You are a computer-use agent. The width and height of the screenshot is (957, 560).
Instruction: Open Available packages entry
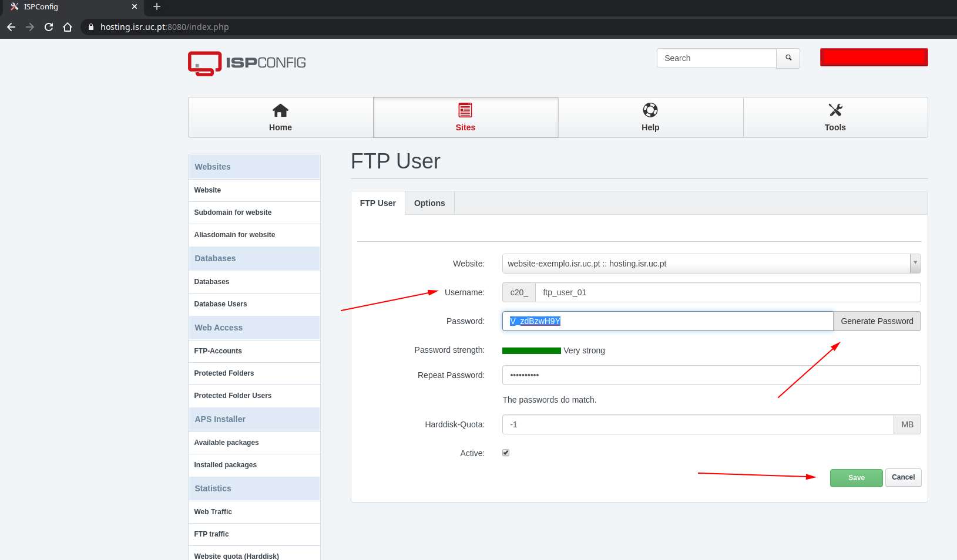tap(254, 443)
